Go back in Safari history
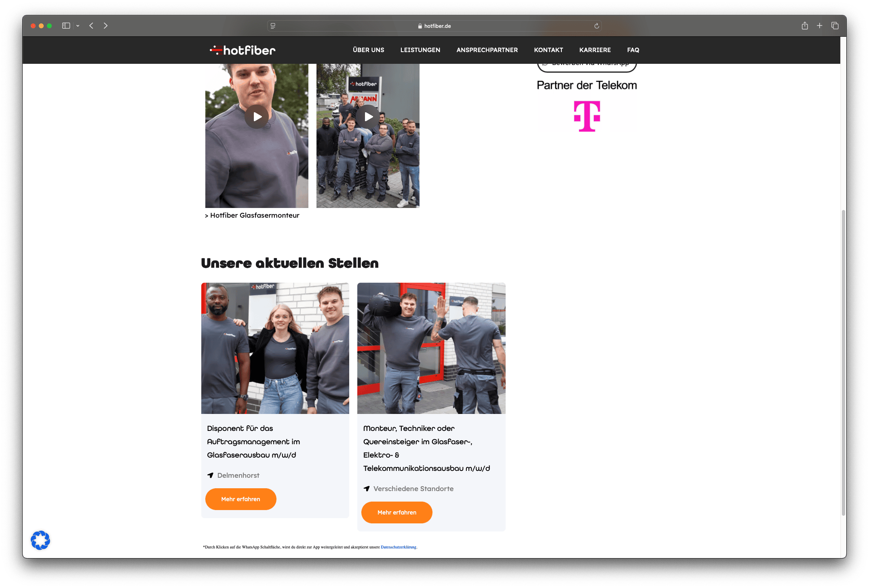The height and width of the screenshot is (588, 869). point(91,26)
